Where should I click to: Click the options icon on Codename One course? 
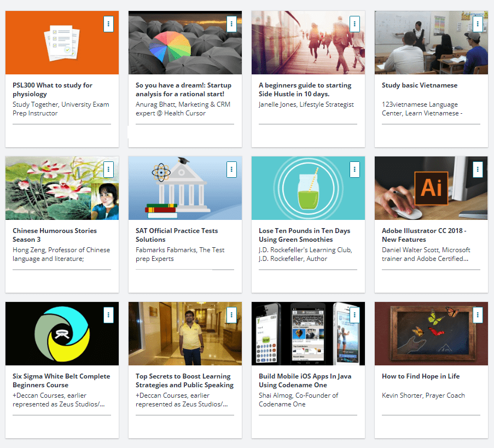[354, 315]
